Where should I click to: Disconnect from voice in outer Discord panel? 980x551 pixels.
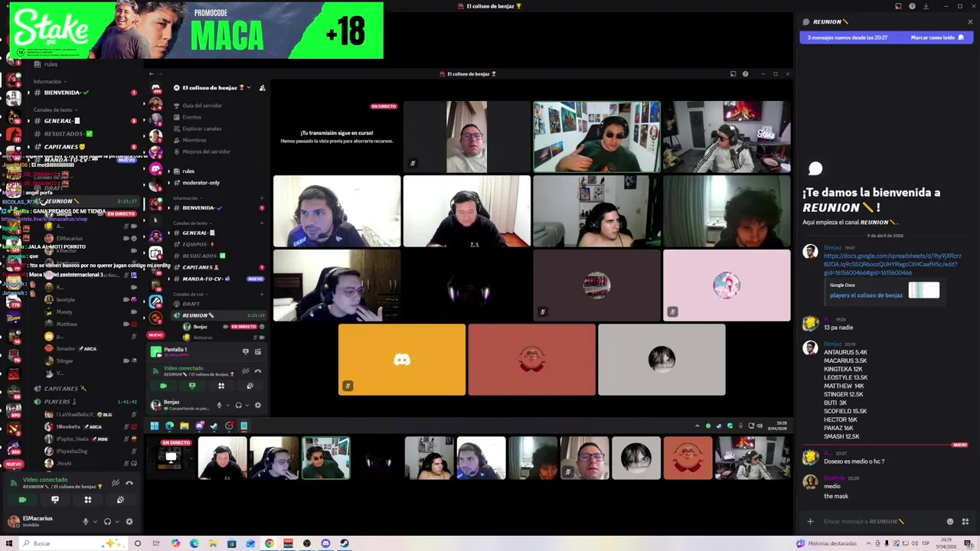click(129, 483)
